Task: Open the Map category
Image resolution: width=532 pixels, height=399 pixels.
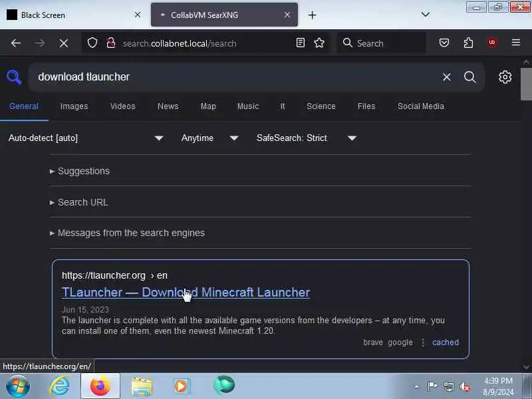Action: (208, 106)
